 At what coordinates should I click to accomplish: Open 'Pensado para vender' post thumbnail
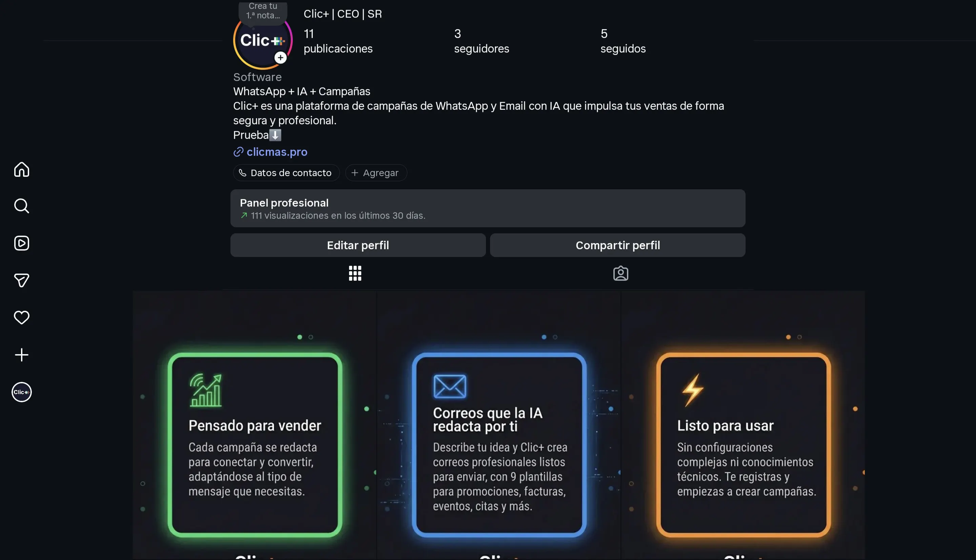pos(255,425)
